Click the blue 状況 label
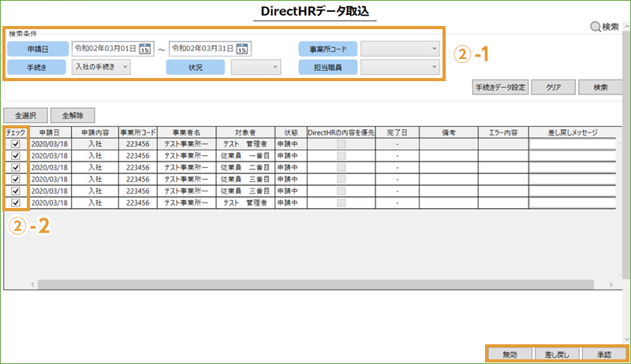The width and height of the screenshot is (631, 364). 196,67
